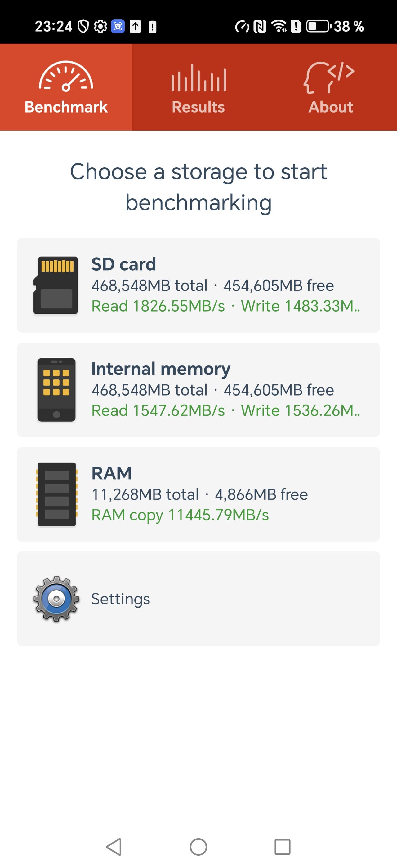This screenshot has width=397, height=868.
Task: Tap RAM copy 11445.79MB/s result
Action: (x=180, y=515)
